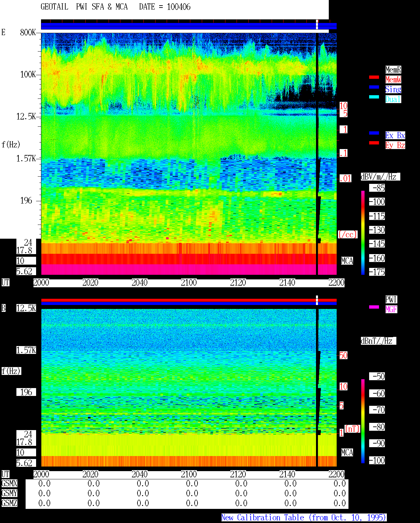
Task: Click the GEOTAIL PWI SFA & MCA title
Action: [x=84, y=7]
